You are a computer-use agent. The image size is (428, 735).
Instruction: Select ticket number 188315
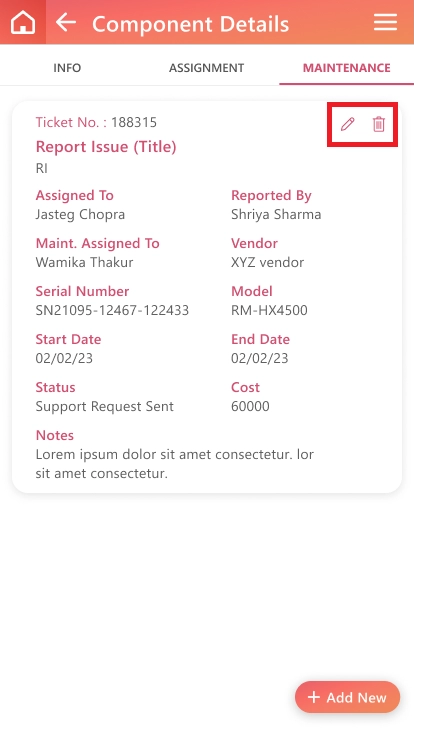tap(134, 122)
